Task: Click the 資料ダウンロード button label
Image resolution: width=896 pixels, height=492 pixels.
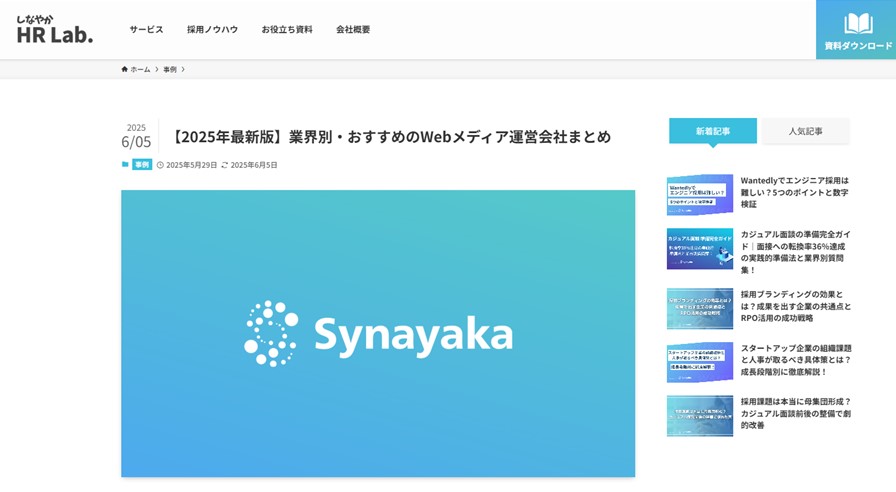Action: [858, 46]
